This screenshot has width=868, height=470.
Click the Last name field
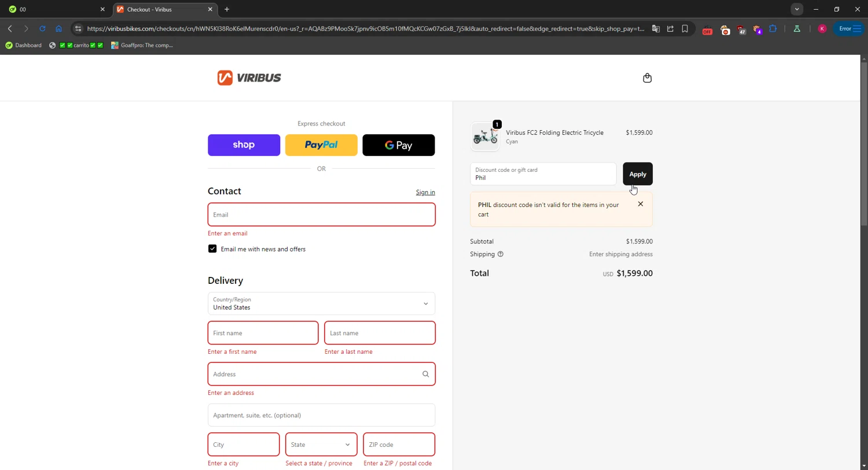click(x=380, y=333)
